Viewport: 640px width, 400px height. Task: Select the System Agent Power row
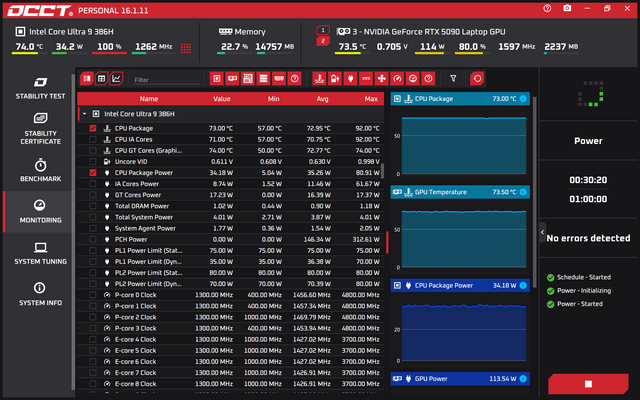[231, 228]
